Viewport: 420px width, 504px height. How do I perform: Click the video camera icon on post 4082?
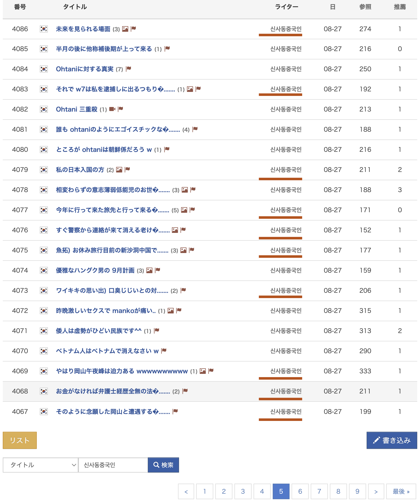tap(112, 109)
